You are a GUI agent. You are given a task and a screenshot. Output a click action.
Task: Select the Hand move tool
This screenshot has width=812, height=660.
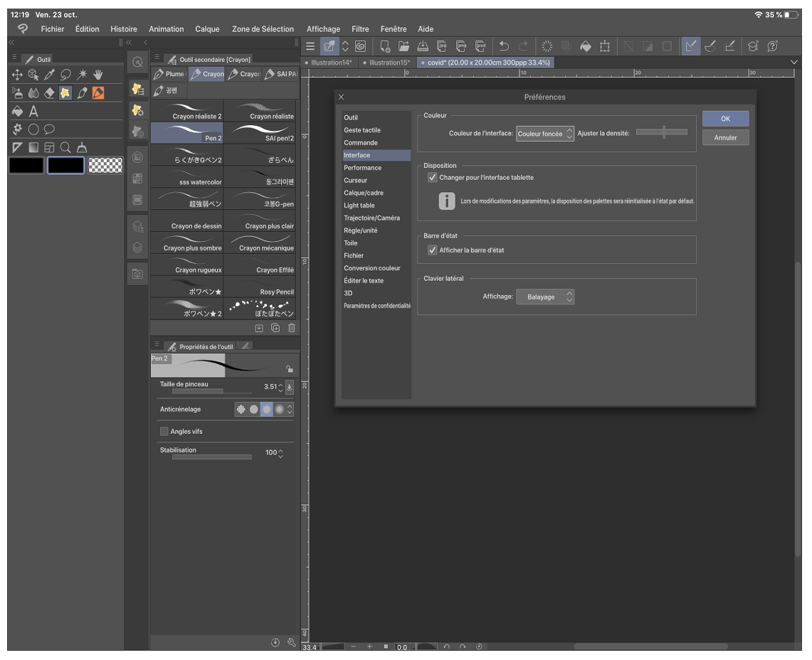[x=98, y=74]
